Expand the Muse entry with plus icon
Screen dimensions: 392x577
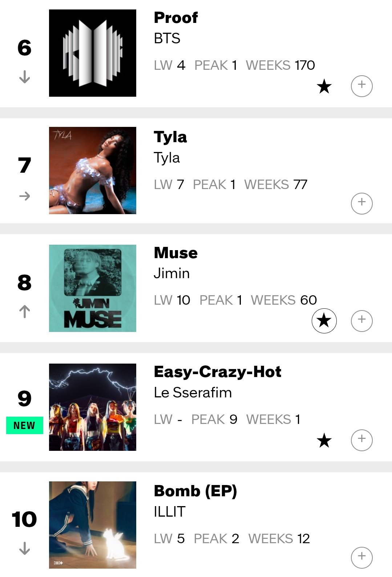coord(361,321)
